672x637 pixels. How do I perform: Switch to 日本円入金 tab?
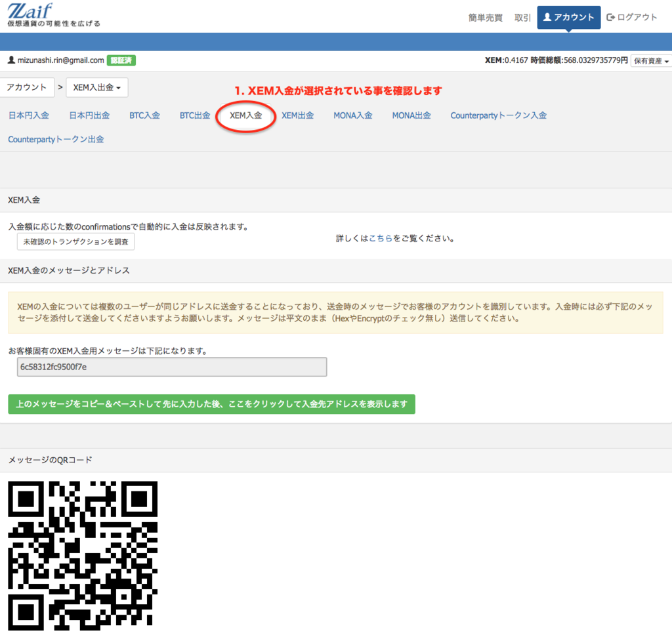(29, 115)
